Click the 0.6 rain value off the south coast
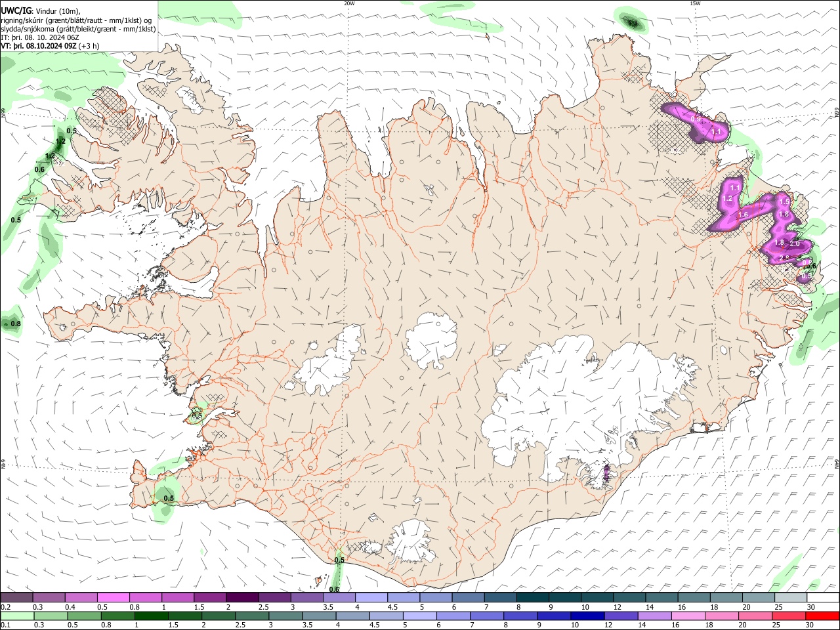840x630 pixels. [x=334, y=589]
